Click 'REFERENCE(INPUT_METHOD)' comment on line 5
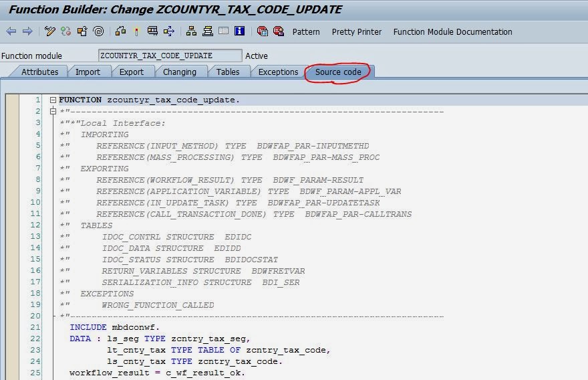 point(157,146)
